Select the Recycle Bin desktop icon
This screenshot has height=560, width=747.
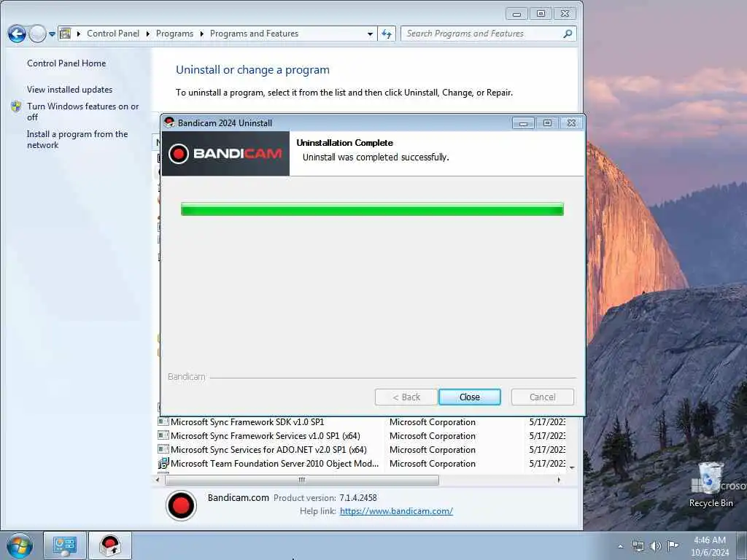(711, 485)
